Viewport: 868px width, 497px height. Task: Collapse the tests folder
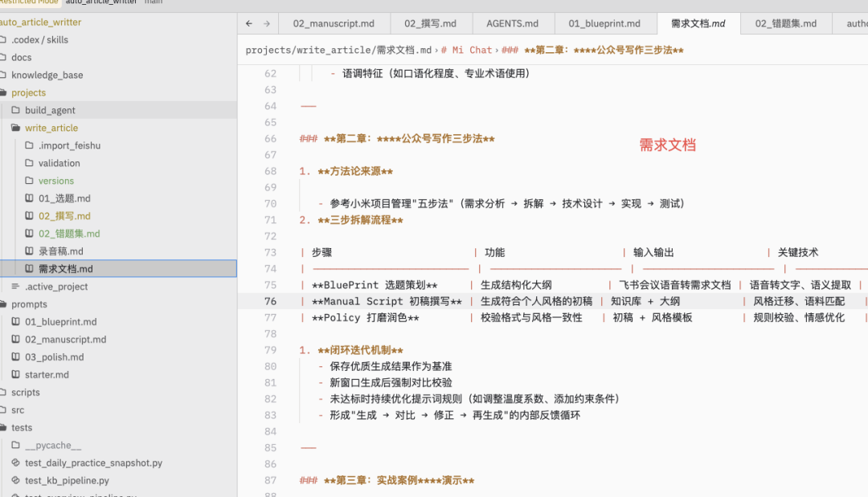(22, 427)
